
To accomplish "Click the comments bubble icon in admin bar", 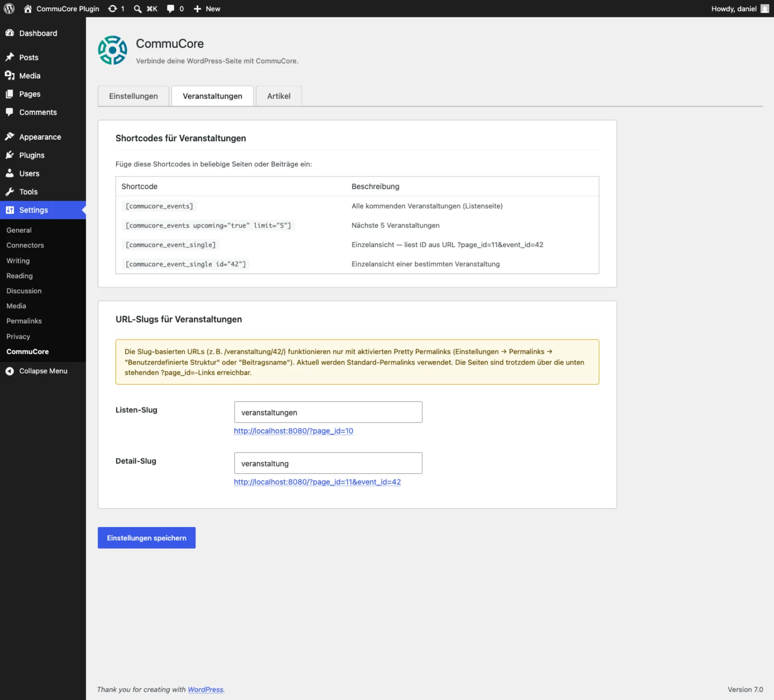I will pyautogui.click(x=170, y=9).
